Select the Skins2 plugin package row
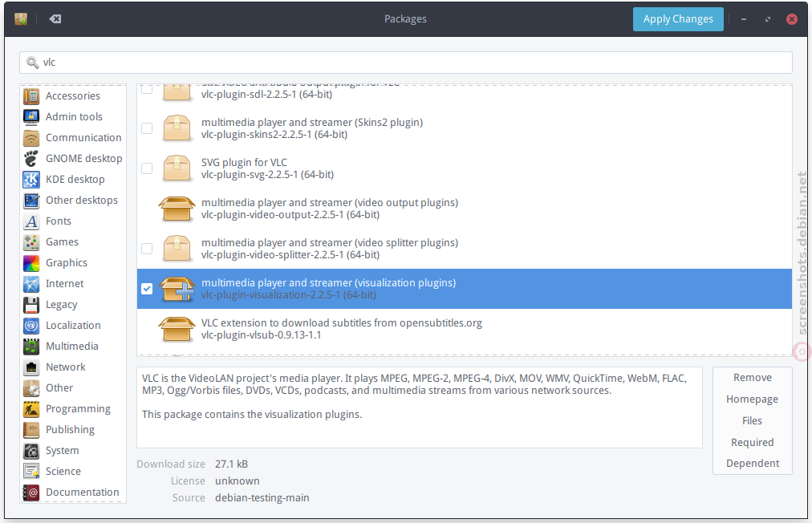The image size is (812, 523). point(464,128)
